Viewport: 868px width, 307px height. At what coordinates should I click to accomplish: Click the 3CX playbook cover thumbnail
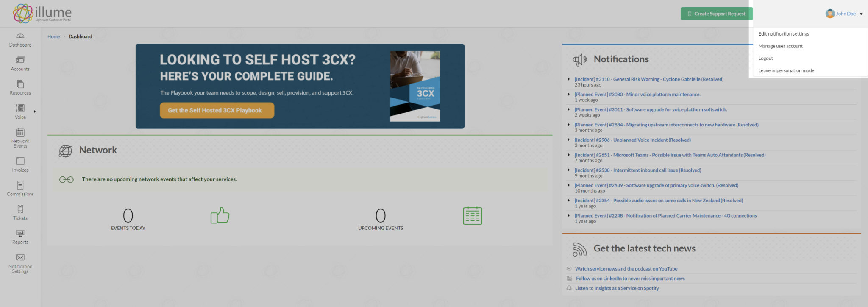415,86
